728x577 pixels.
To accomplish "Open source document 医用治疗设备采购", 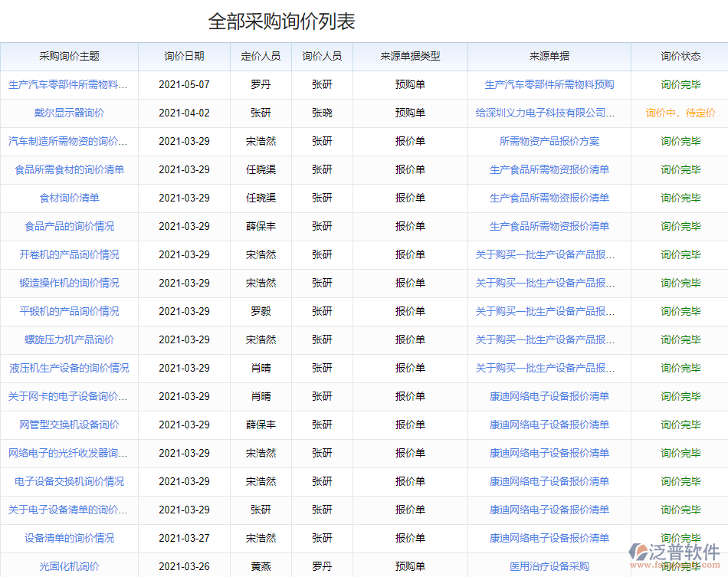I will click(549, 566).
